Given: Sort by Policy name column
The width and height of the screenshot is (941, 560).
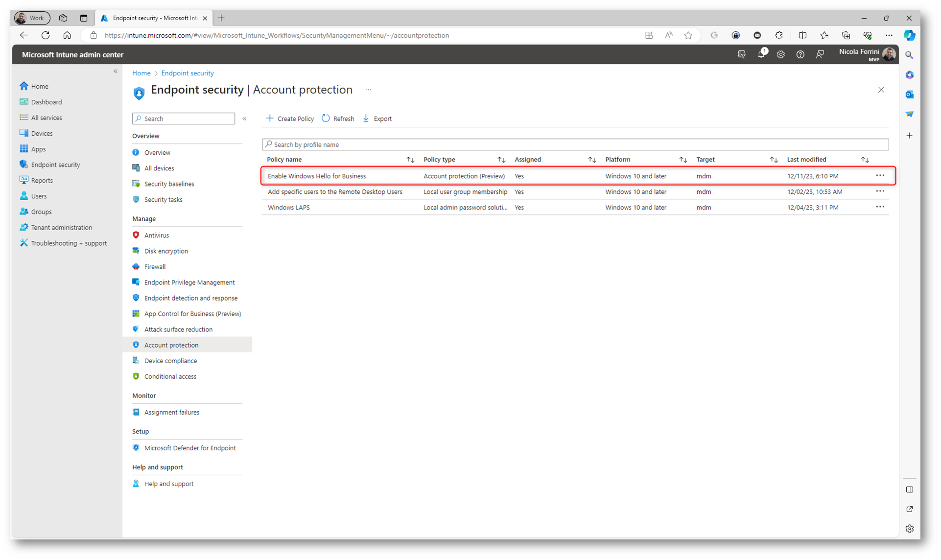Looking at the screenshot, I should point(410,160).
